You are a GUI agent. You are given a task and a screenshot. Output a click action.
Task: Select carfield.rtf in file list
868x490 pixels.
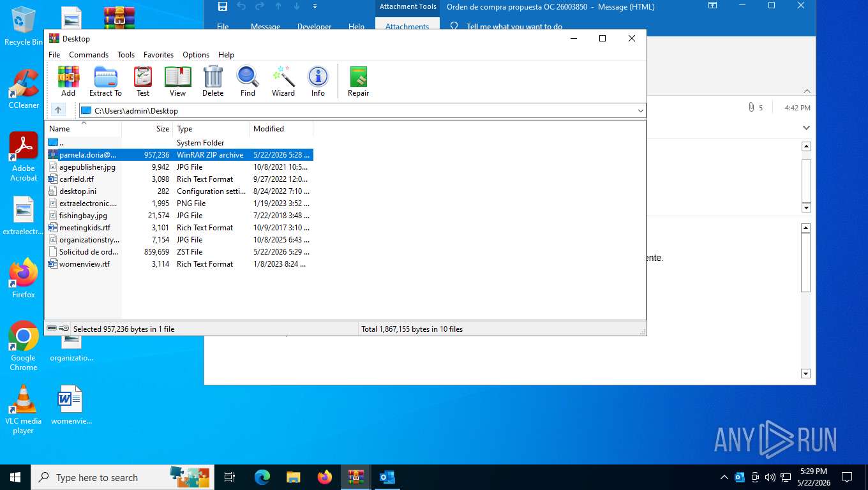pyautogui.click(x=179, y=179)
